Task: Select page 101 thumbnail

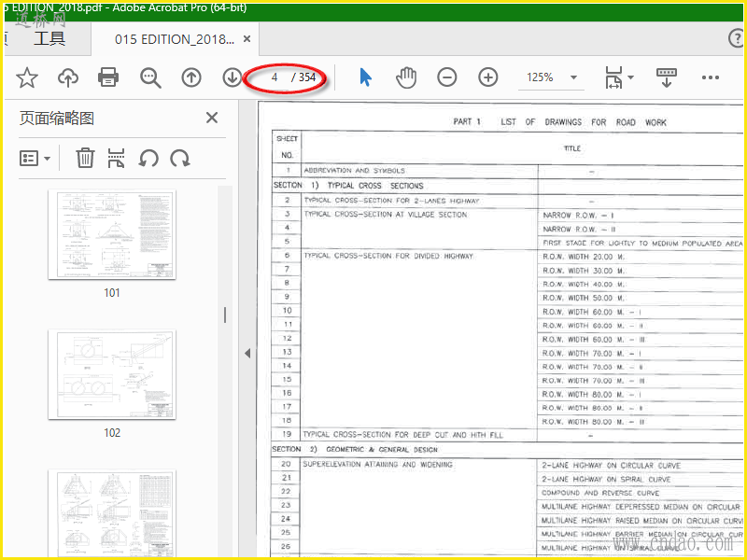Action: point(111,235)
